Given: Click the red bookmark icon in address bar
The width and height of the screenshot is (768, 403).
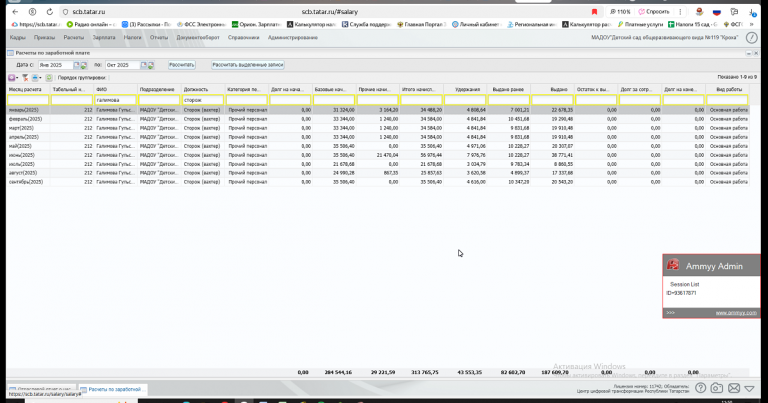Looking at the screenshot, I should 594,12.
